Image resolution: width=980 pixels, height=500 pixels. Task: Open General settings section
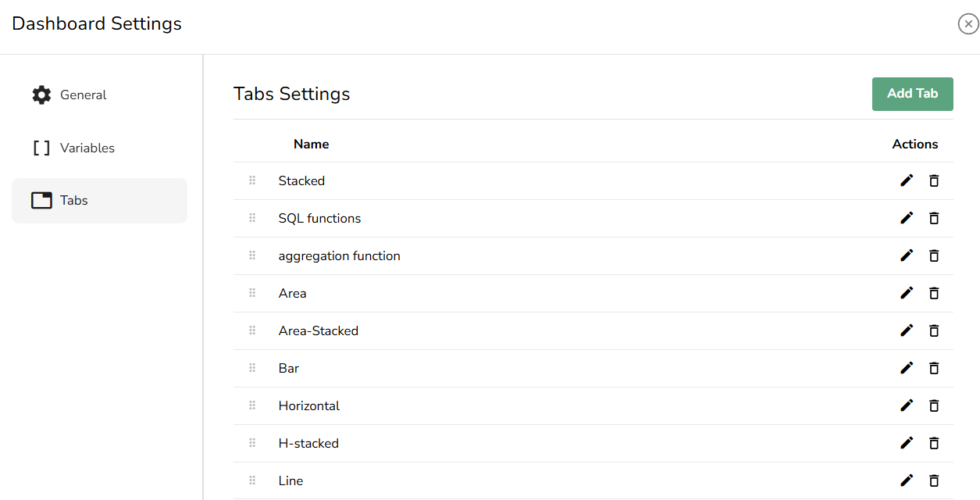83,95
